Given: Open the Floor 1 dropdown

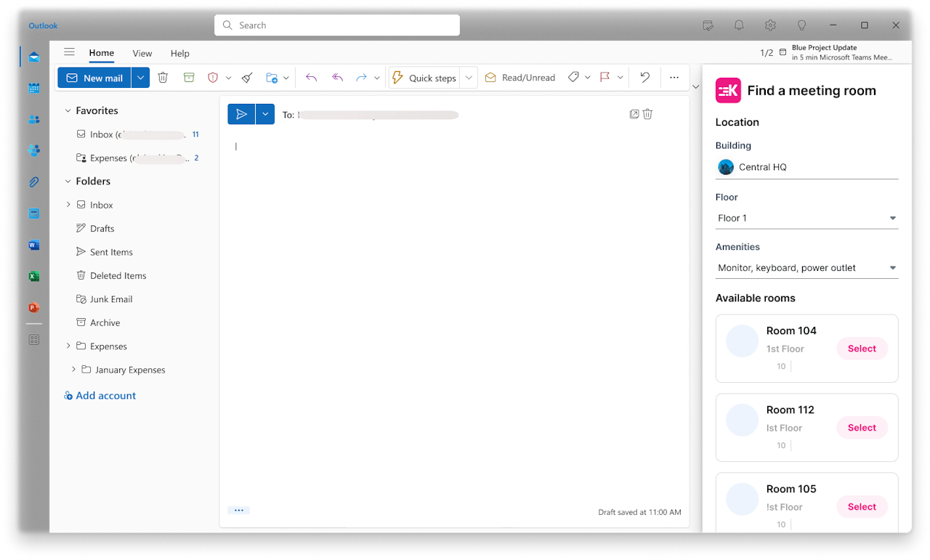Looking at the screenshot, I should coord(806,218).
